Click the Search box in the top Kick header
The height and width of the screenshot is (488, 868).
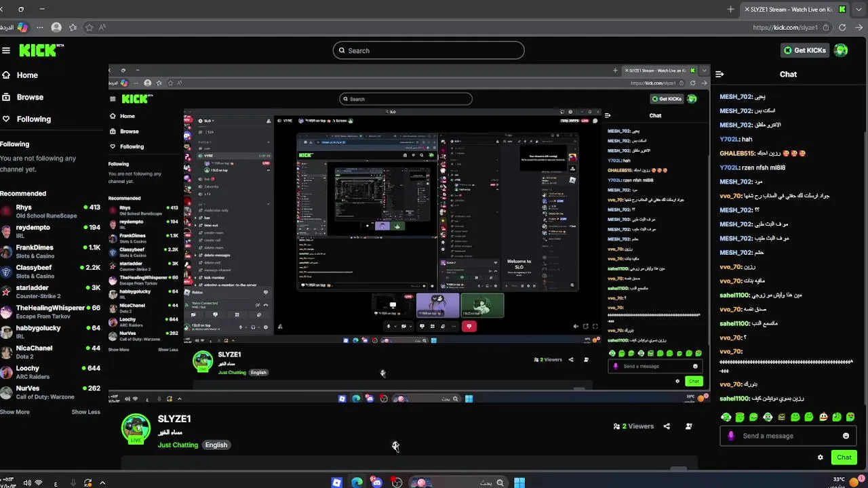[429, 50]
